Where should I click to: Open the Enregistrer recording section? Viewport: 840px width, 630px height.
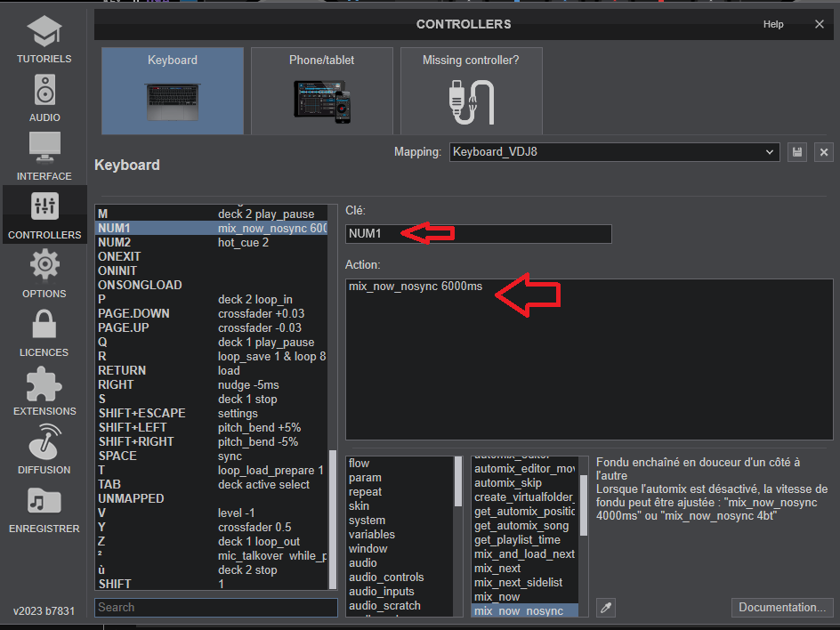point(44,508)
